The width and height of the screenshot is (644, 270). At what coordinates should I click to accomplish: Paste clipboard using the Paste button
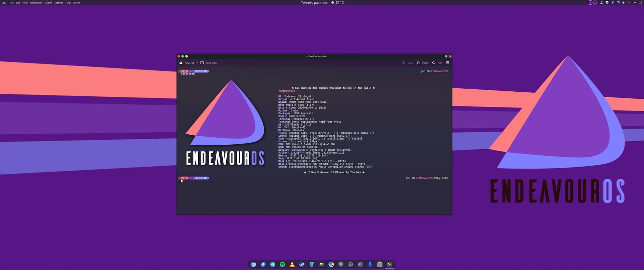coord(423,63)
